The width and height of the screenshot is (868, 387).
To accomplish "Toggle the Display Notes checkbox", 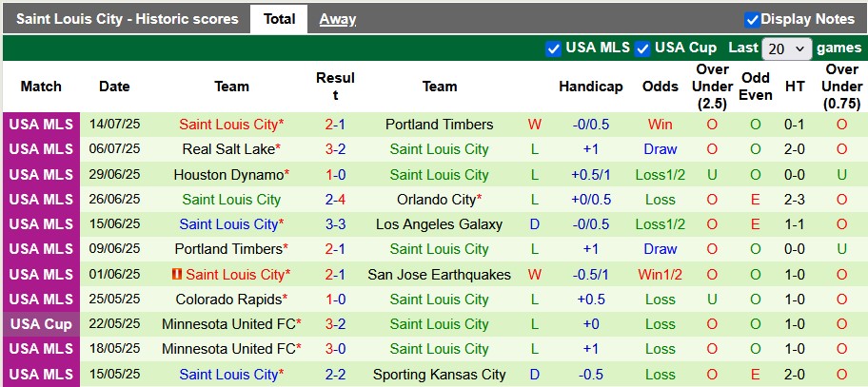I will [752, 19].
